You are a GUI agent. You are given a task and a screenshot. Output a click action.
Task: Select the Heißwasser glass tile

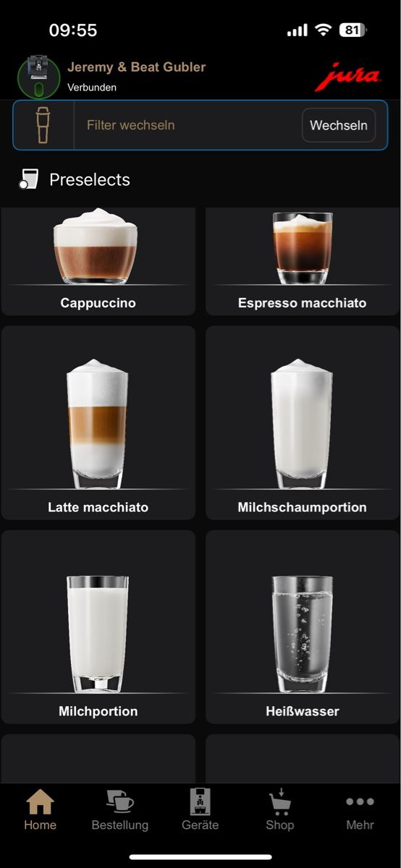click(x=303, y=627)
